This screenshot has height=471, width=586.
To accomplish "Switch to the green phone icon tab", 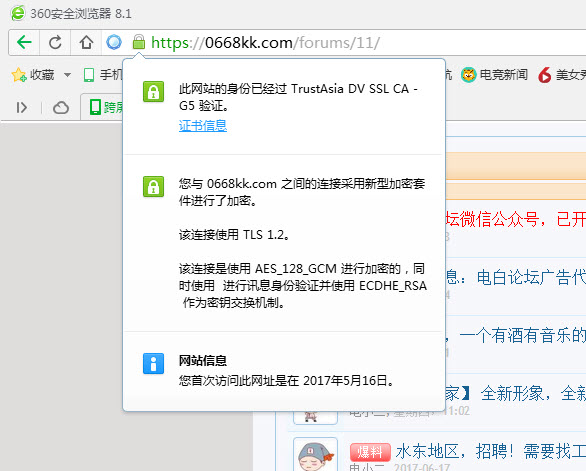I will [103, 107].
